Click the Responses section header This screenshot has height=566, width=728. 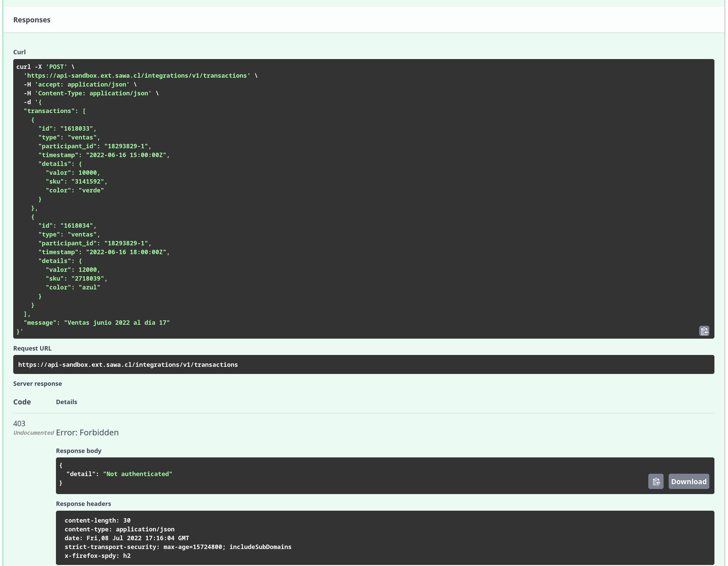(x=32, y=20)
